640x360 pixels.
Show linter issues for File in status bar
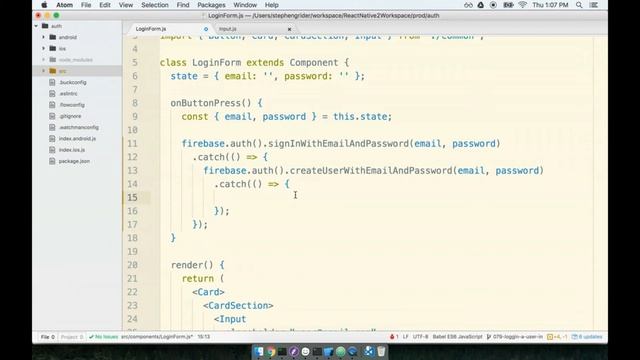pyautogui.click(x=48, y=337)
